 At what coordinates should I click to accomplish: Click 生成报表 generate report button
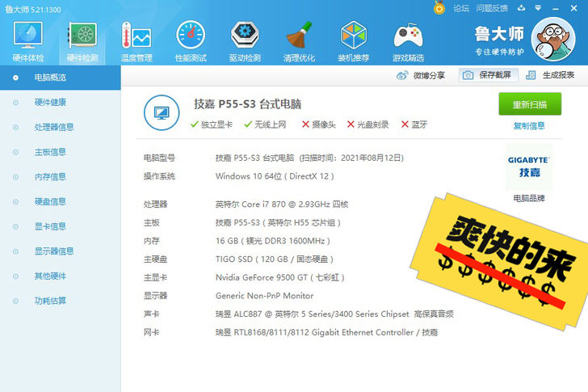[x=550, y=75]
